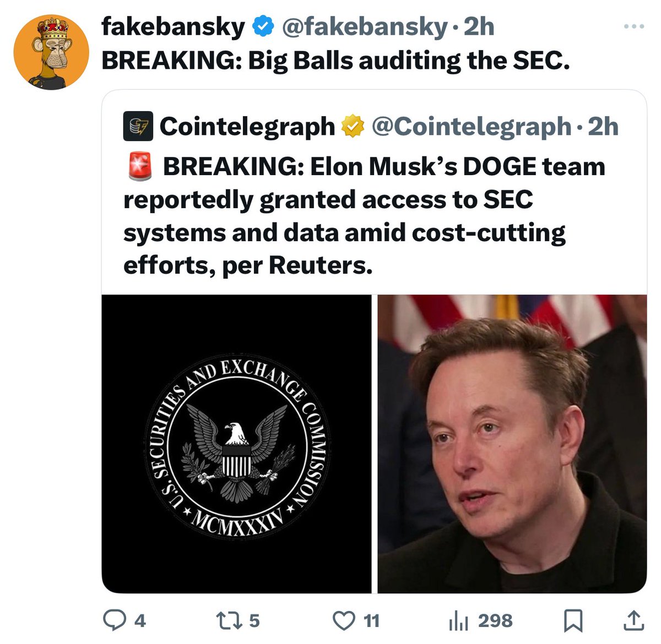The height and width of the screenshot is (644, 661).
Task: Open the three-dot more options menu
Action: (633, 26)
